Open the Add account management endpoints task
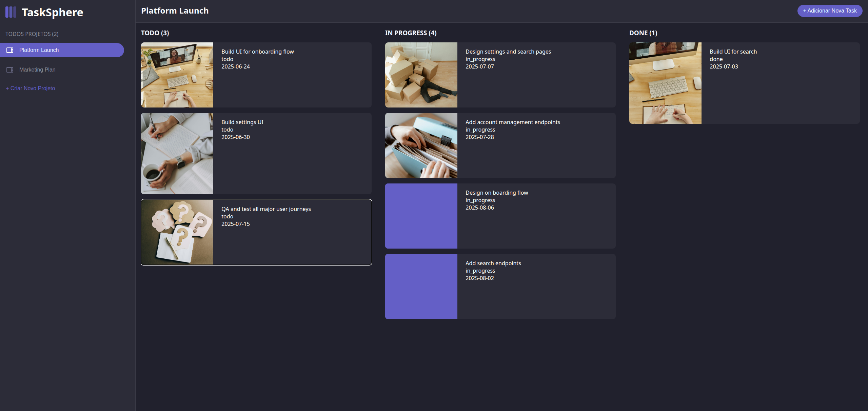 click(x=500, y=145)
